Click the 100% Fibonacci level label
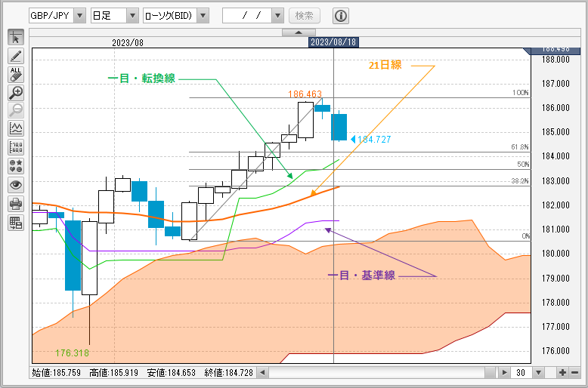The image size is (588, 388). point(521,93)
